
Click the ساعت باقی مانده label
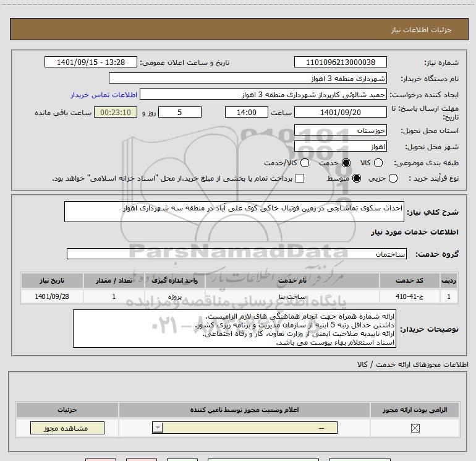click(63, 113)
